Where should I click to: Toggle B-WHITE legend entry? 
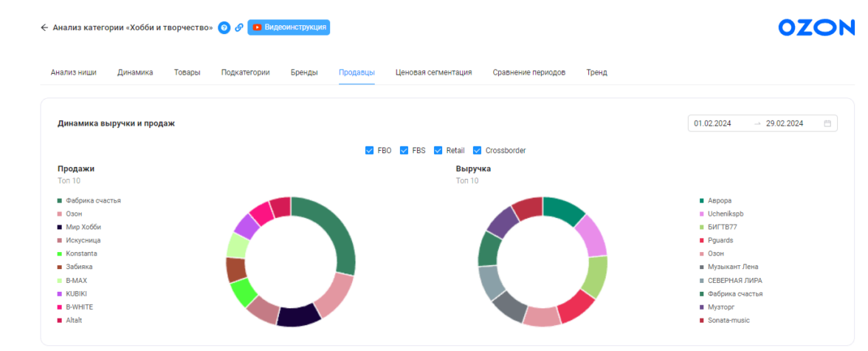[75, 307]
